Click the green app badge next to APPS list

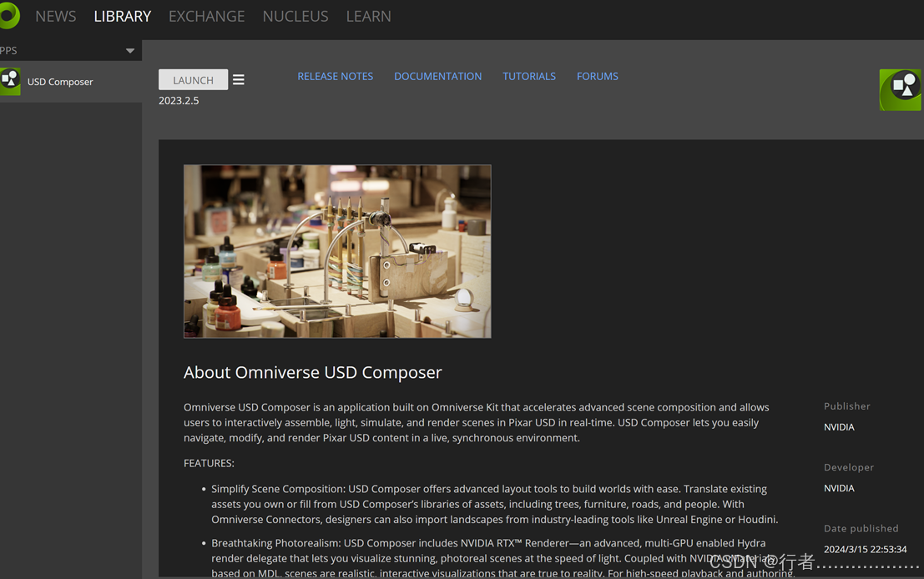tap(10, 81)
